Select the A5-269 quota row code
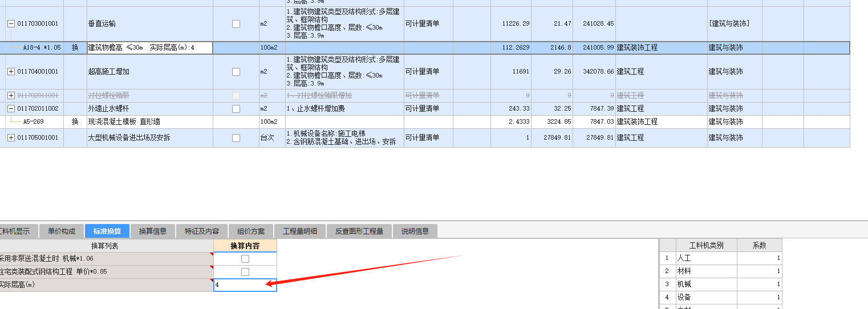This screenshot has width=868, height=309. coord(33,122)
